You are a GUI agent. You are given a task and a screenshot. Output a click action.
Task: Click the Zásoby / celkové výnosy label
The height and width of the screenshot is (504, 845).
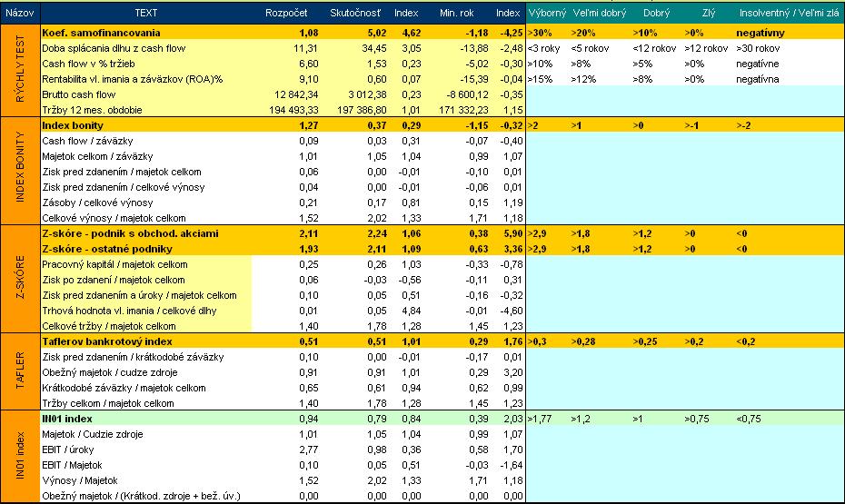click(x=97, y=203)
